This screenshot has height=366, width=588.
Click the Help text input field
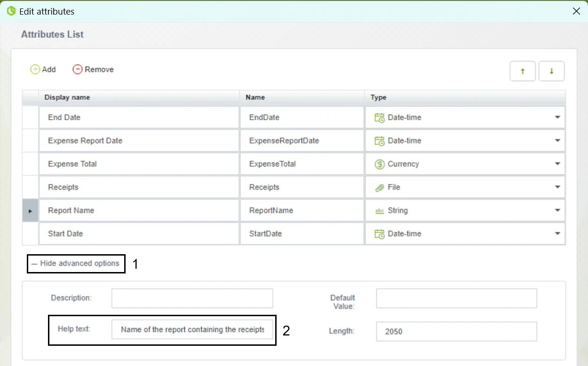tap(192, 329)
